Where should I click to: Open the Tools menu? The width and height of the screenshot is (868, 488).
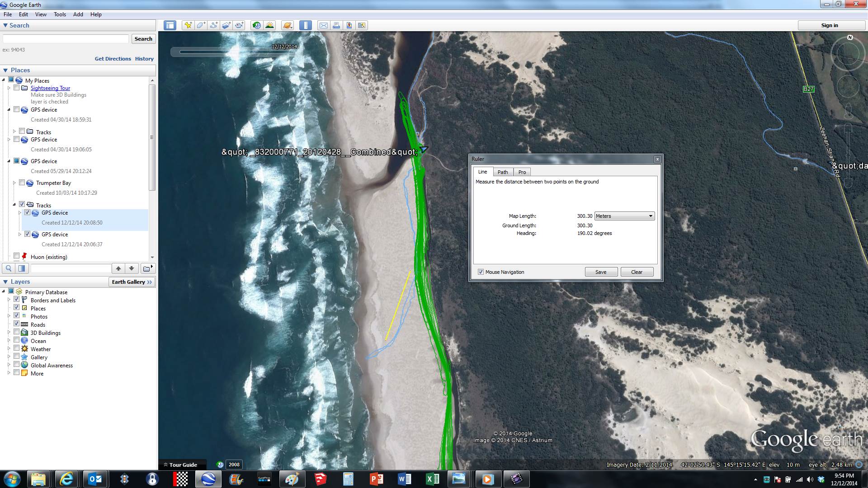60,14
